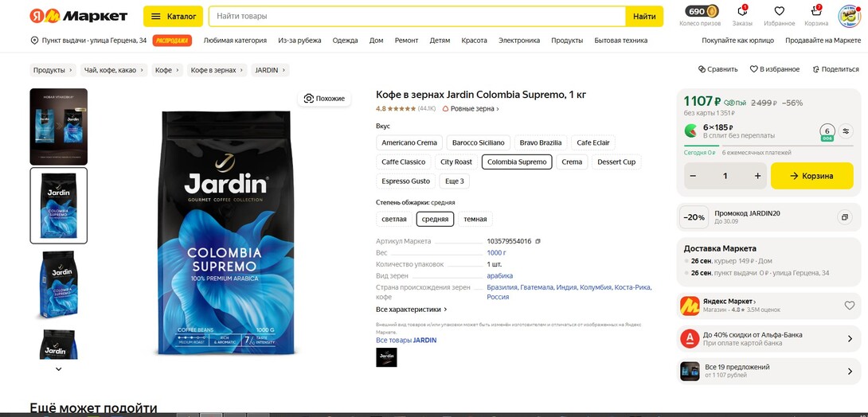Choose the Crema flavor option
The height and width of the screenshot is (417, 868).
point(572,162)
